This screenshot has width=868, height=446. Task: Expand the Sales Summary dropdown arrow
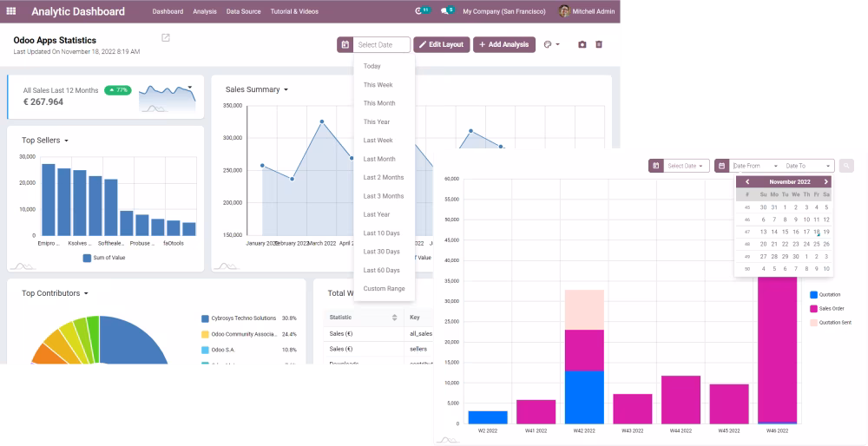(x=286, y=89)
